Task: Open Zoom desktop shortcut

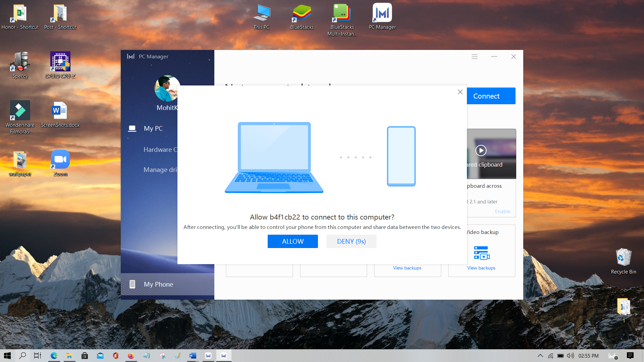Action: pos(60,163)
